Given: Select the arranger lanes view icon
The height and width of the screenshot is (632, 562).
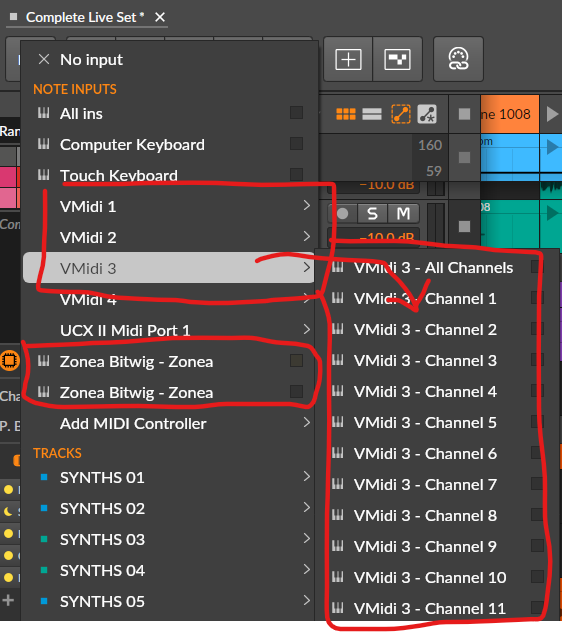Looking at the screenshot, I should tap(372, 114).
